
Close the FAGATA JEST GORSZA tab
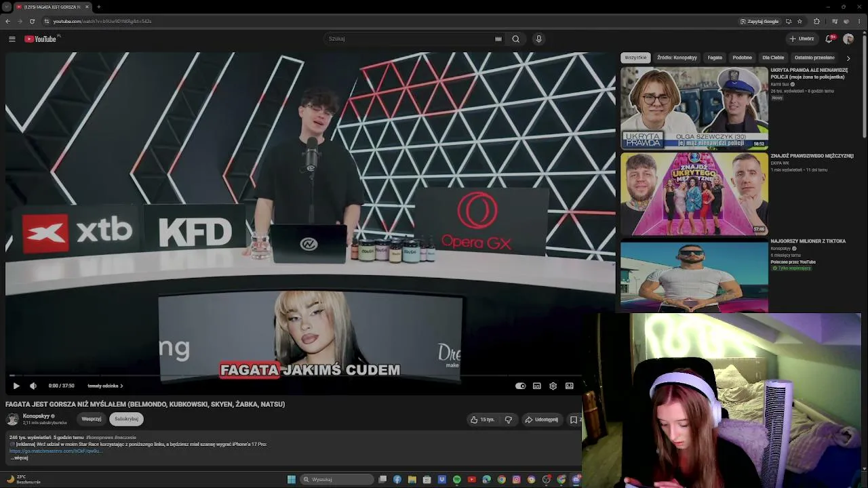(x=87, y=7)
